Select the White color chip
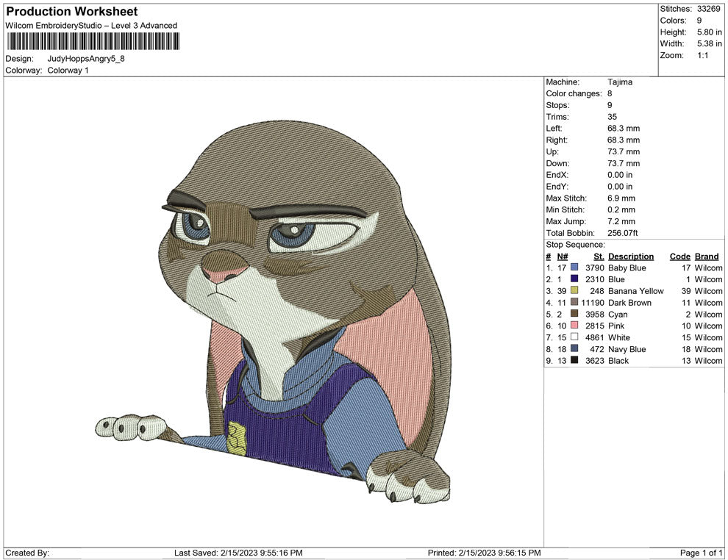Screen dimensions: 728x560 click(573, 337)
